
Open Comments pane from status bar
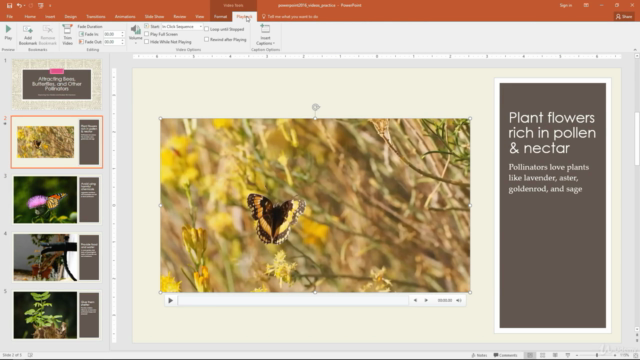(x=505, y=355)
